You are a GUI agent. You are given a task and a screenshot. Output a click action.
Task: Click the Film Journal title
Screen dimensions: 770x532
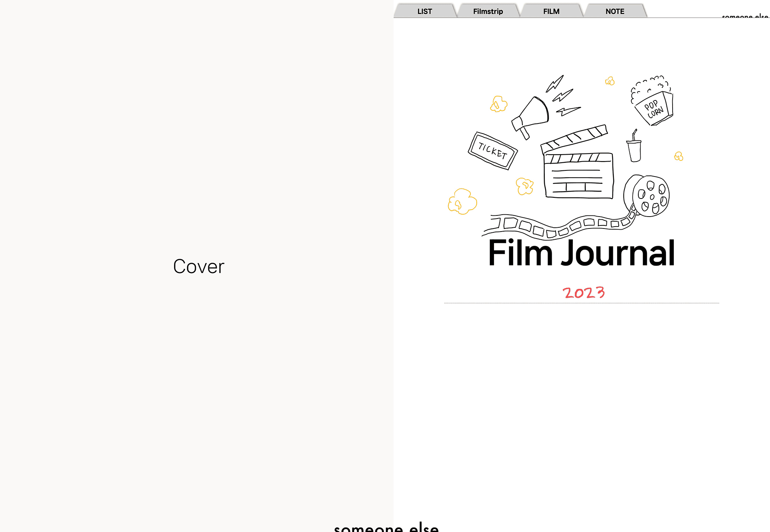pos(581,253)
